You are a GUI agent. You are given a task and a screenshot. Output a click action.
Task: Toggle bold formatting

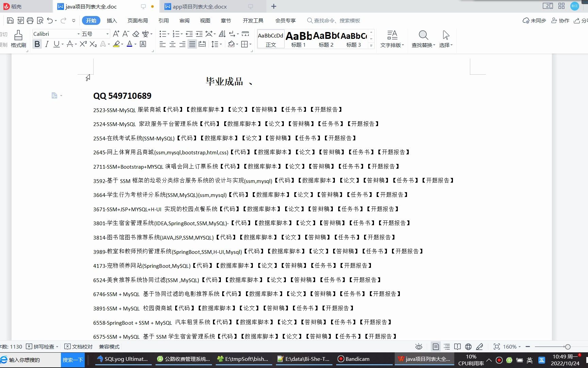37,44
